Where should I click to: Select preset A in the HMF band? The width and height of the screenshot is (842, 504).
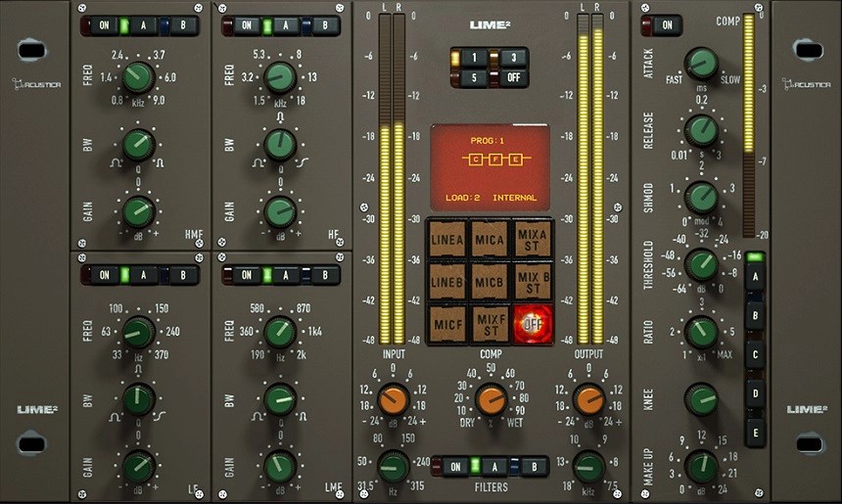[x=143, y=25]
